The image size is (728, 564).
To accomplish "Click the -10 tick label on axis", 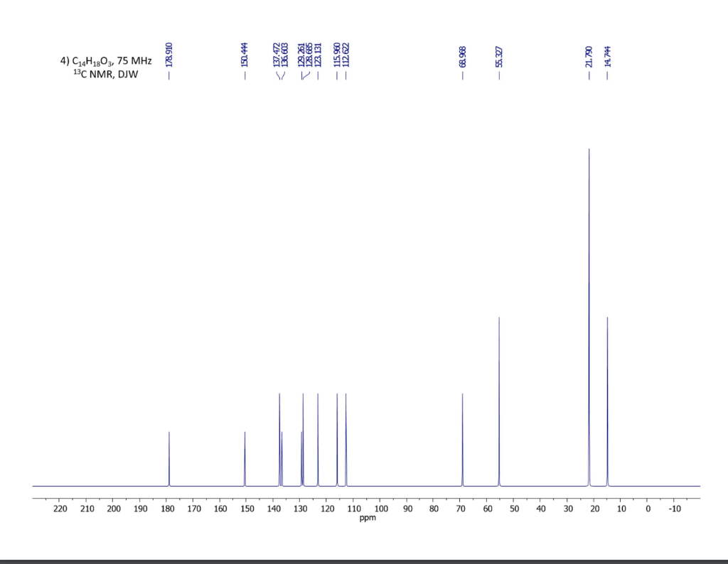I will click(675, 509).
